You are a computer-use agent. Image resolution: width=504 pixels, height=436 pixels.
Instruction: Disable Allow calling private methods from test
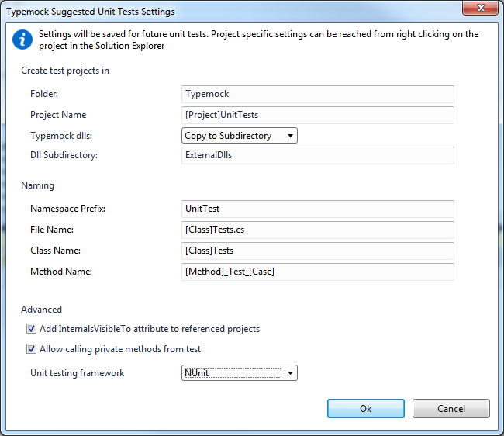[32, 349]
